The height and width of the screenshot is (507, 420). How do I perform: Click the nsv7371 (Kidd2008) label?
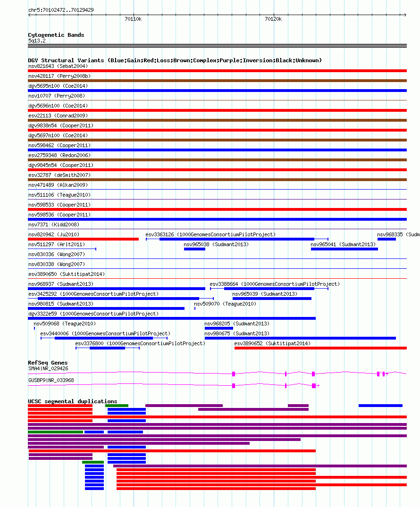coord(54,224)
